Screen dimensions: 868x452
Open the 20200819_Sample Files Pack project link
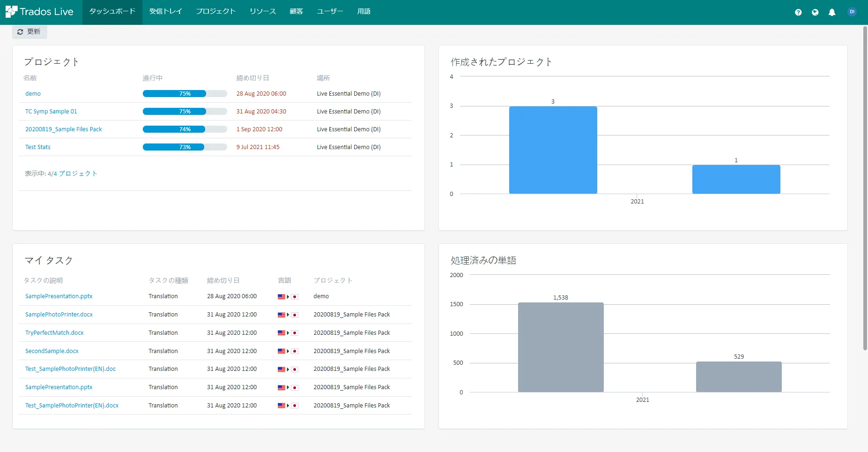(64, 129)
